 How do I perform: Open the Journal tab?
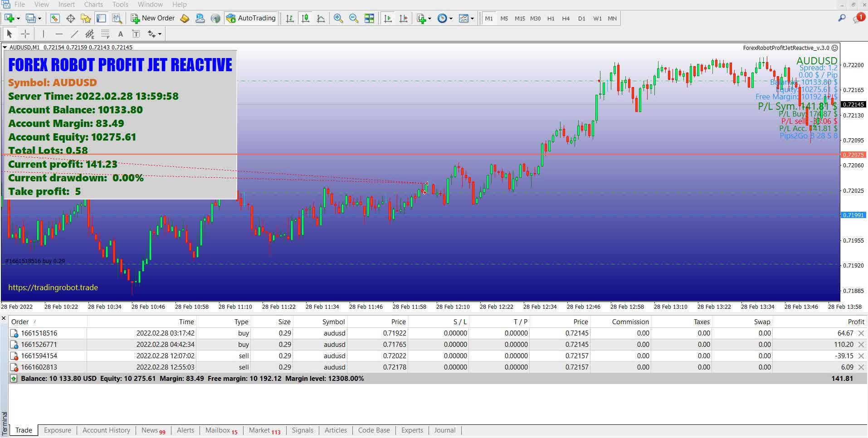[x=445, y=430]
